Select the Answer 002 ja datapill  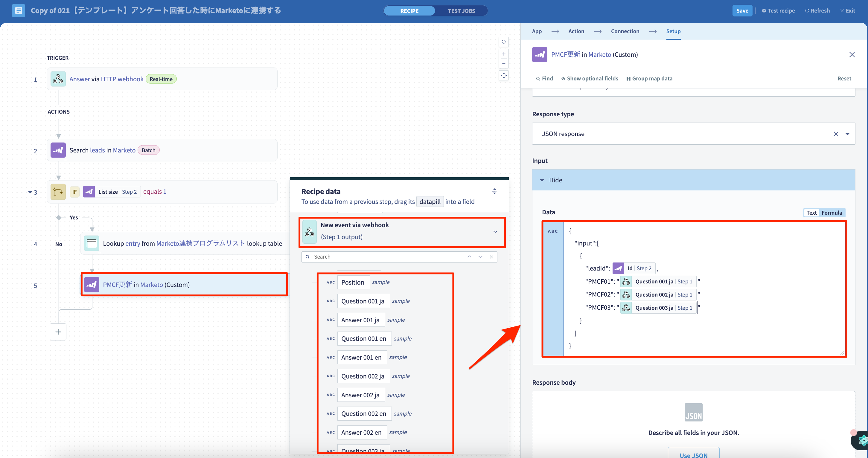361,395
